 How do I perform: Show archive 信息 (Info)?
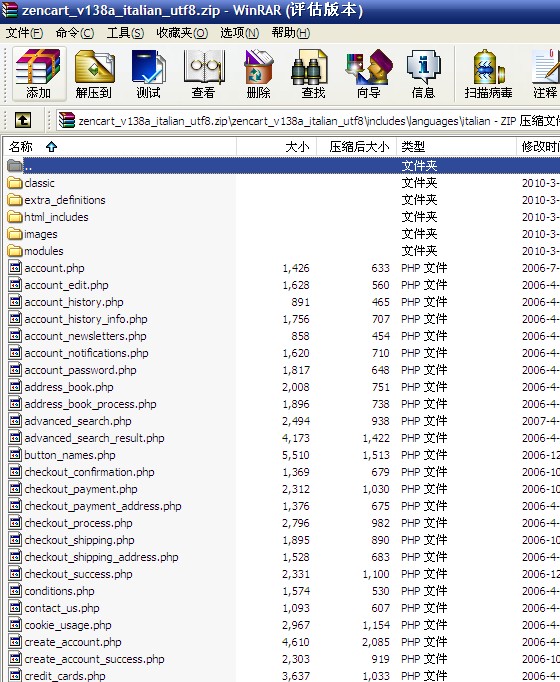click(x=423, y=74)
